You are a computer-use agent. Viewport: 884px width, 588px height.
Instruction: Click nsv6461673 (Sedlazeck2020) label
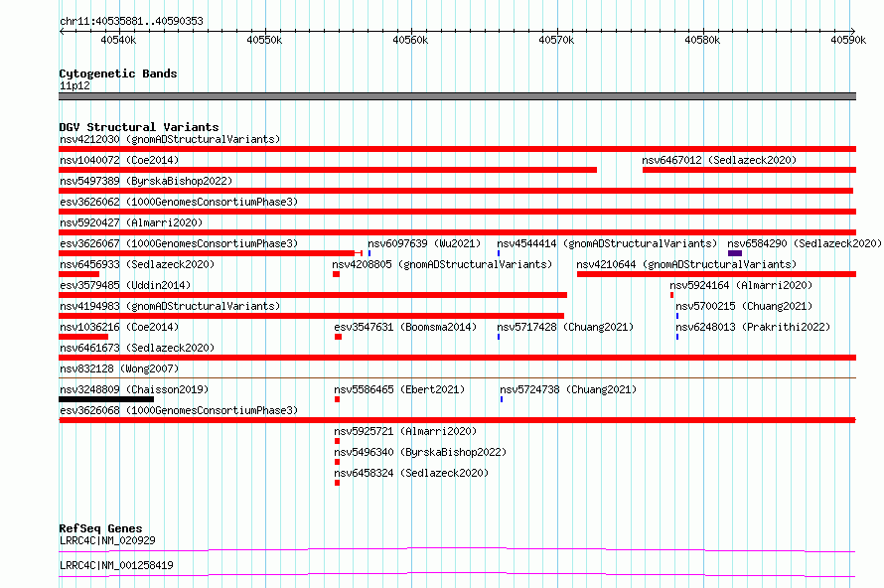pos(137,348)
